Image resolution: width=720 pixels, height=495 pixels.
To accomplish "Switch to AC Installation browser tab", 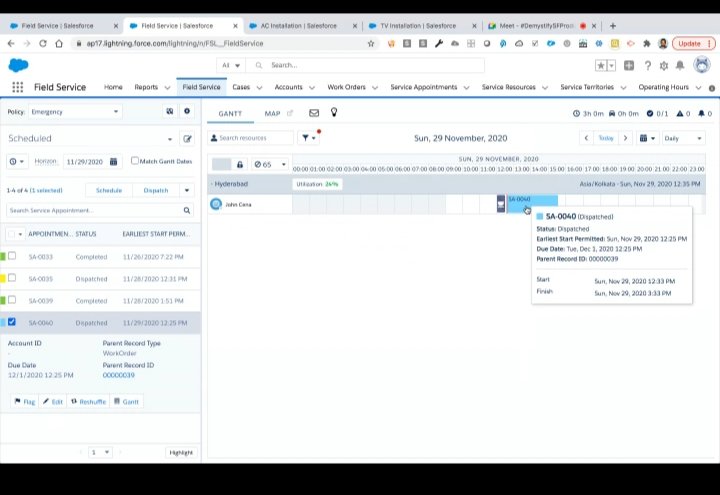I will (298, 26).
